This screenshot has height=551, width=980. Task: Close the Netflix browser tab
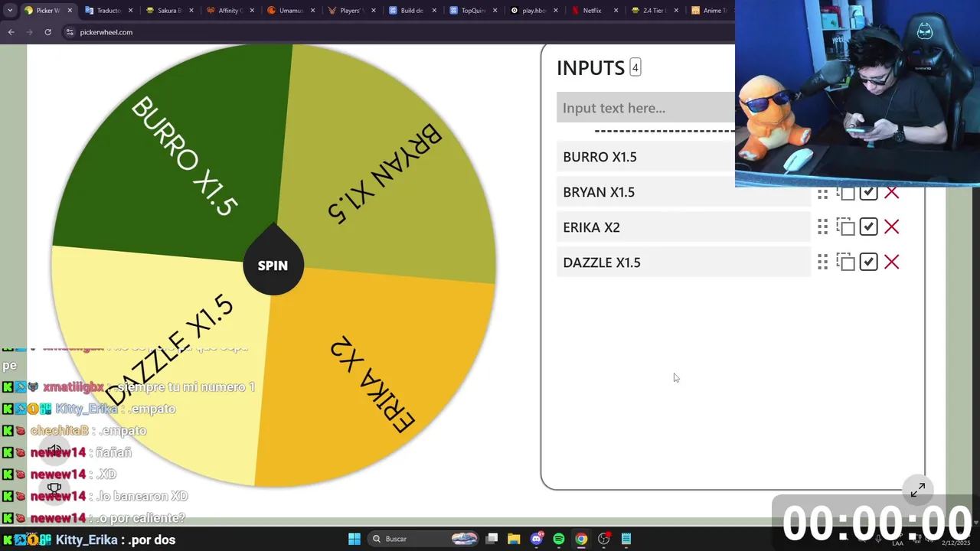616,11
